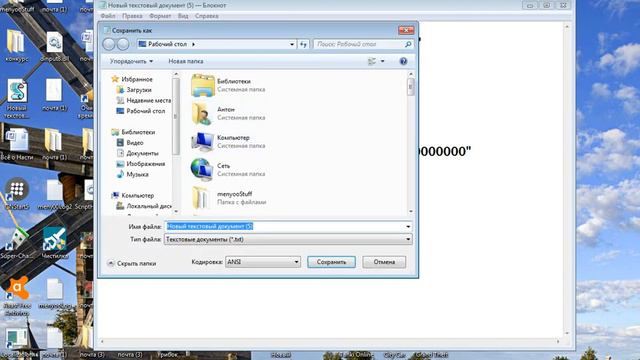
Task: Open the help question-mark icon
Action: (x=403, y=61)
